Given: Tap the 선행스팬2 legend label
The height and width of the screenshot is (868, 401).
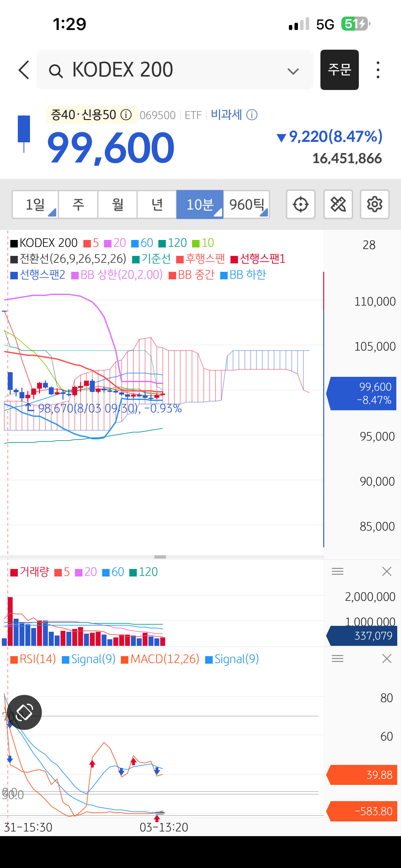Looking at the screenshot, I should (x=42, y=275).
